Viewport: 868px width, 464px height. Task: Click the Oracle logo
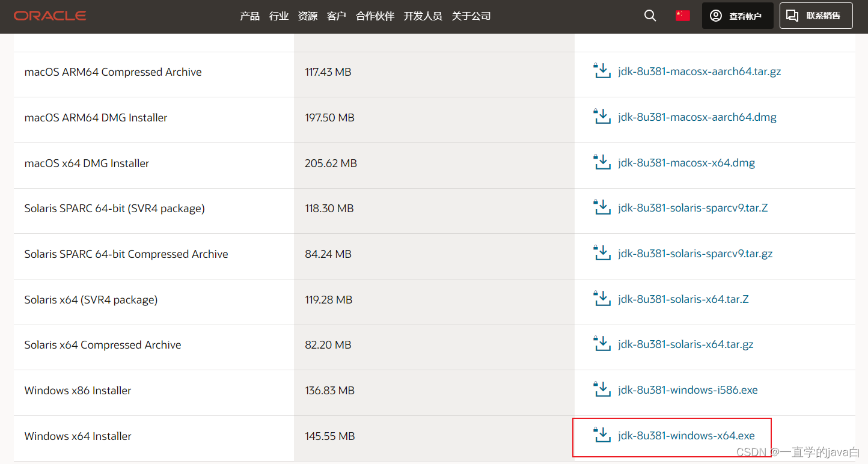click(x=50, y=16)
